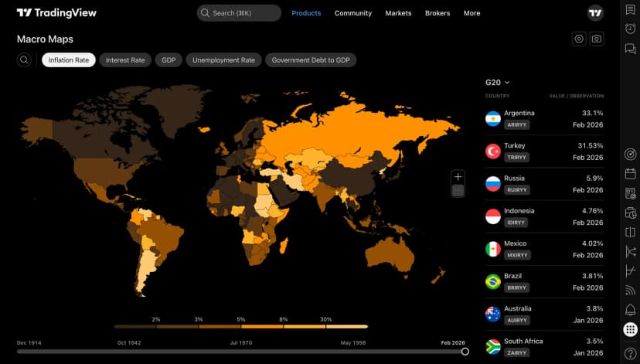Screen dimensions: 640x364
Task: Open Help Center question mark icon
Action: click(630, 352)
